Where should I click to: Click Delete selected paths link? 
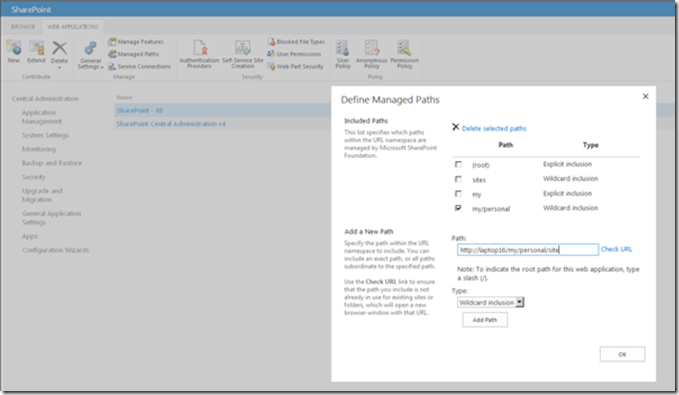point(494,129)
